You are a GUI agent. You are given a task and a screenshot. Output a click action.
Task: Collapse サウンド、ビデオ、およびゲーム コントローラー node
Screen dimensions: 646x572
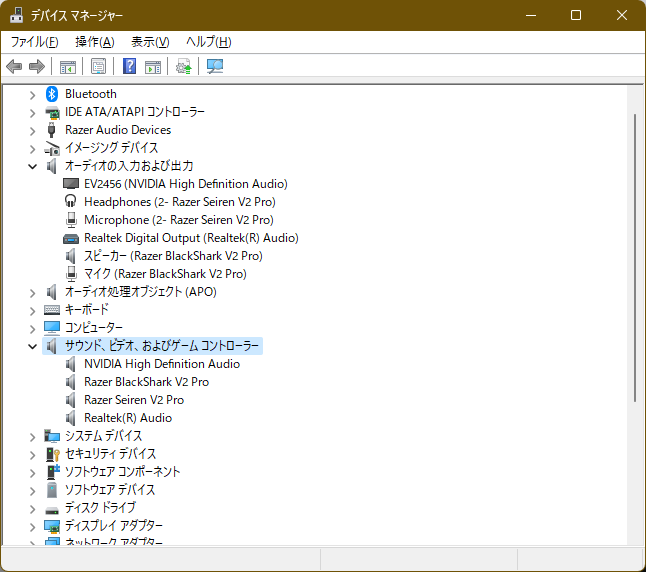point(33,346)
